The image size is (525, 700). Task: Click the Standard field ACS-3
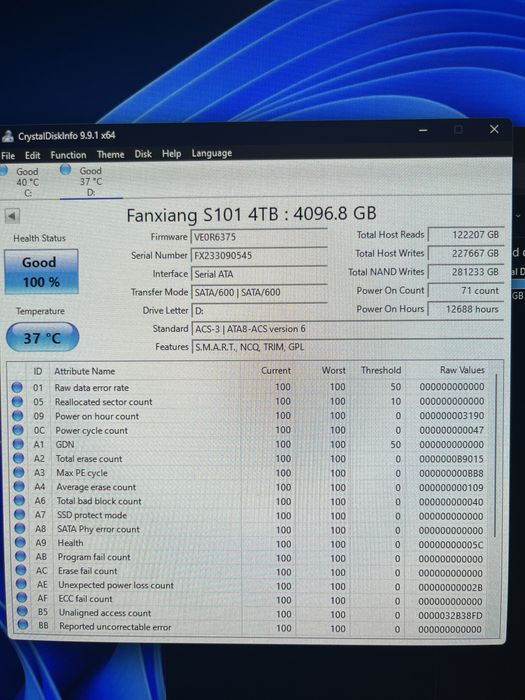point(348,329)
